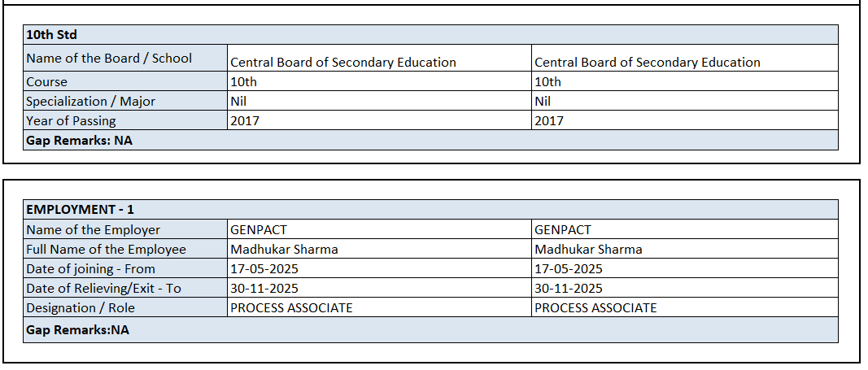
Task: Select the Designation / Role label cell
Action: tap(81, 308)
